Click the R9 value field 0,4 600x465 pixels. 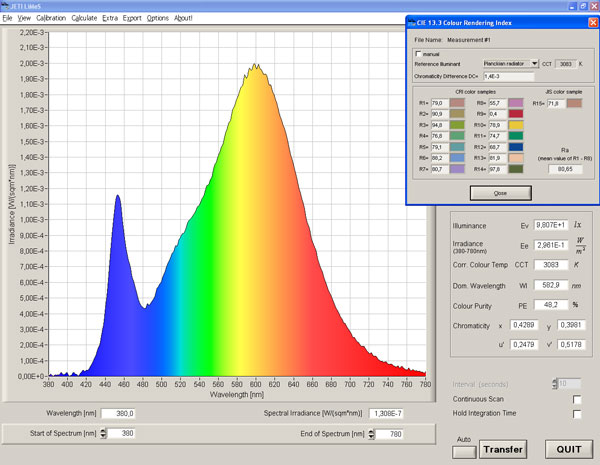click(x=497, y=114)
